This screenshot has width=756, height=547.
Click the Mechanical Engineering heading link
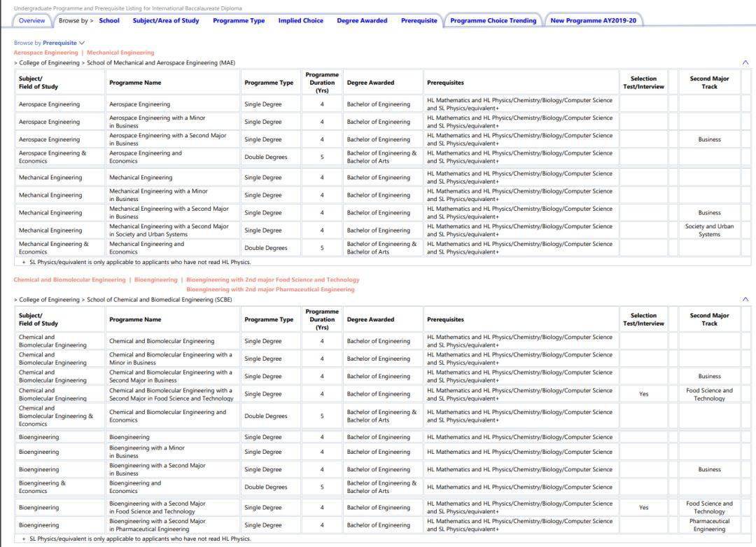click(120, 53)
